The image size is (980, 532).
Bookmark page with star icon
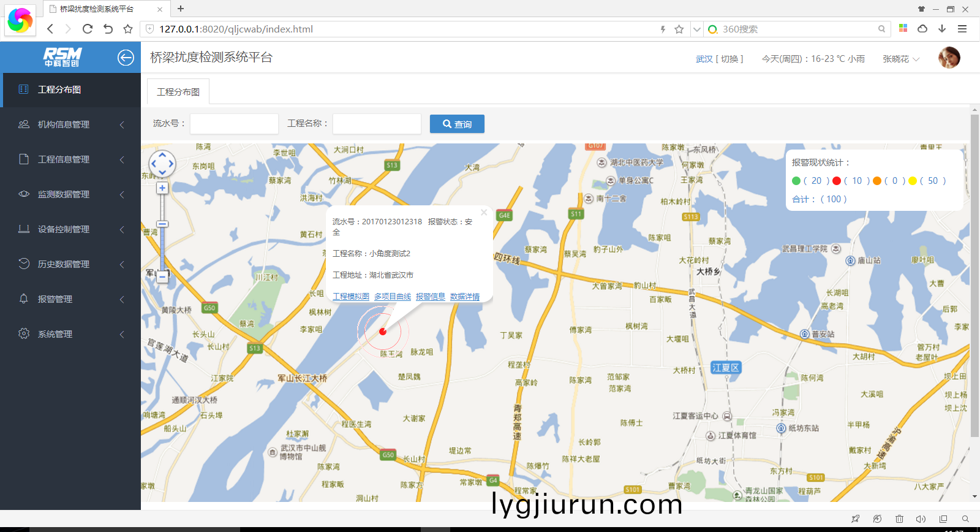tap(679, 29)
